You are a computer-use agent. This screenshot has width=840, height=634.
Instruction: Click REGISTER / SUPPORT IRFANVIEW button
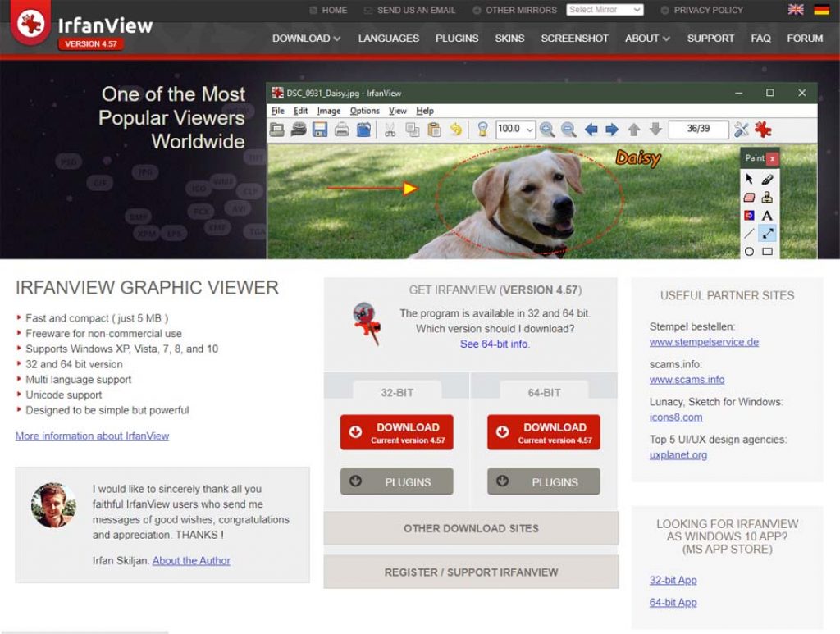pyautogui.click(x=471, y=572)
